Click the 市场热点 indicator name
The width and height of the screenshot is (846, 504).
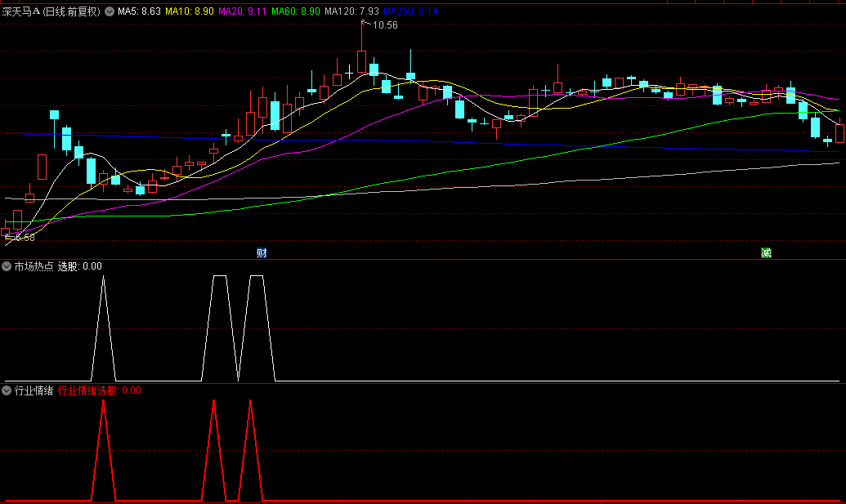(x=34, y=266)
